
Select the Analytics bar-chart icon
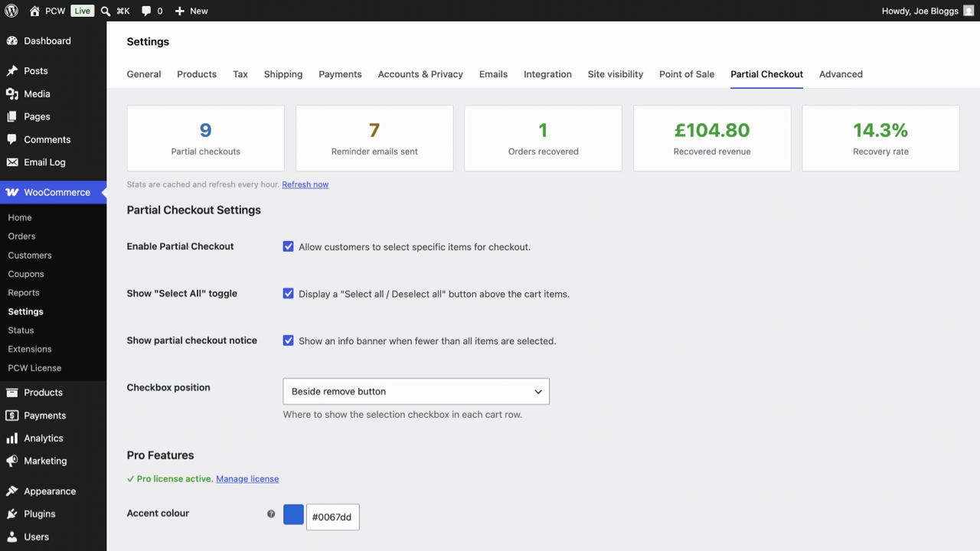12,438
